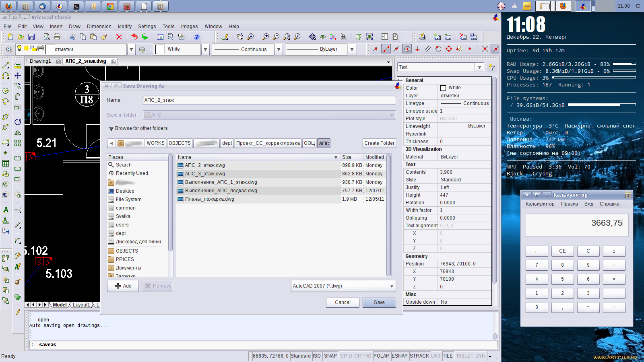Click the Recently Used place entry
This screenshot has width=644, height=362.
pos(132,173)
